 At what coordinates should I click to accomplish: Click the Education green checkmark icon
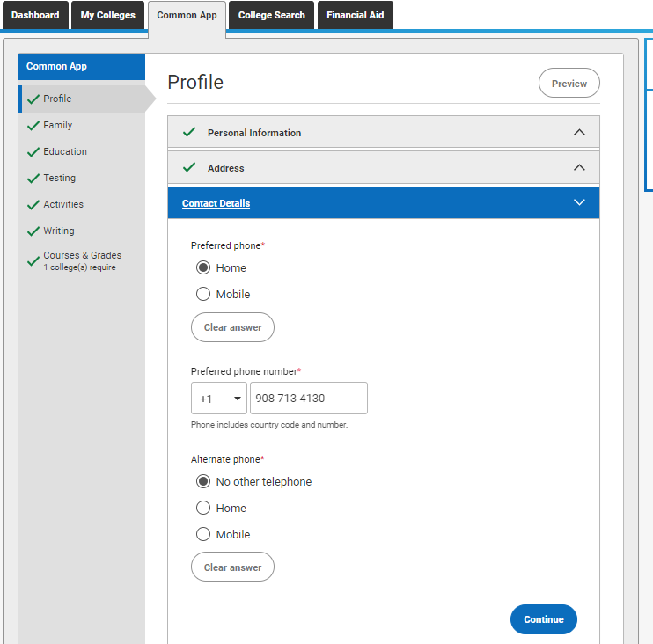click(x=33, y=152)
